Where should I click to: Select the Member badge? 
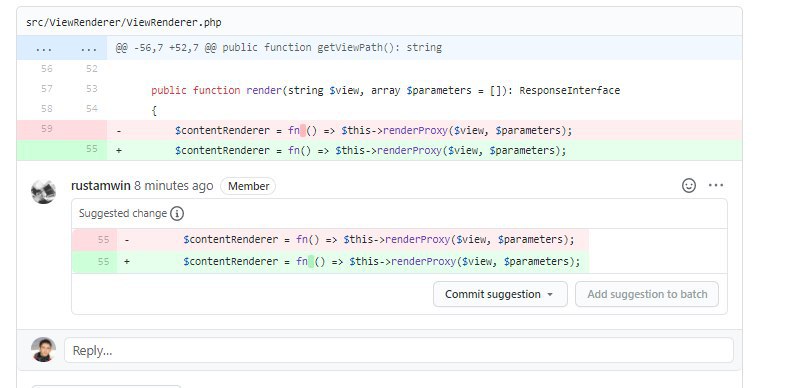(248, 186)
